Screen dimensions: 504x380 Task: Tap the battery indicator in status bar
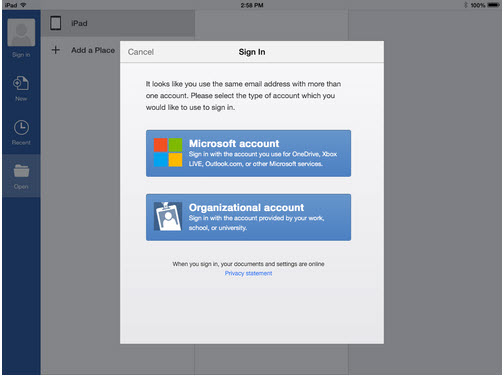point(493,5)
